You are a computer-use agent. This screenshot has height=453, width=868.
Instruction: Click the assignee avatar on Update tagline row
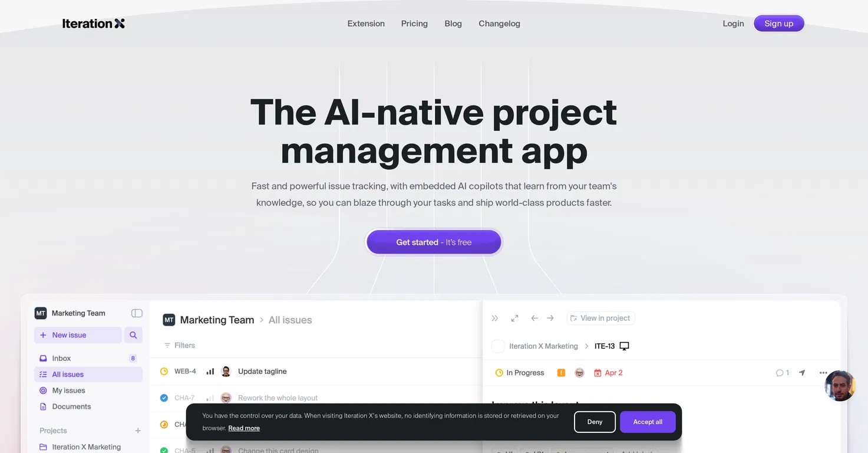tap(226, 372)
